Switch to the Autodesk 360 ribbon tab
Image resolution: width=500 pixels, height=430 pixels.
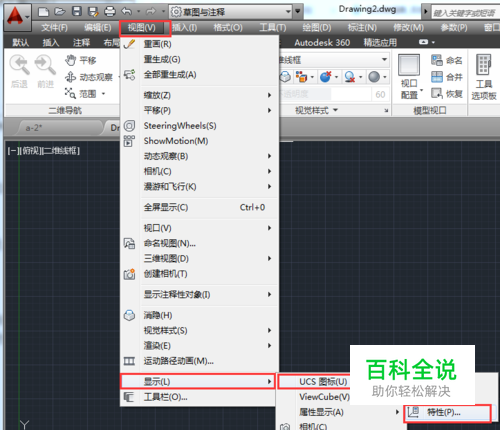322,43
